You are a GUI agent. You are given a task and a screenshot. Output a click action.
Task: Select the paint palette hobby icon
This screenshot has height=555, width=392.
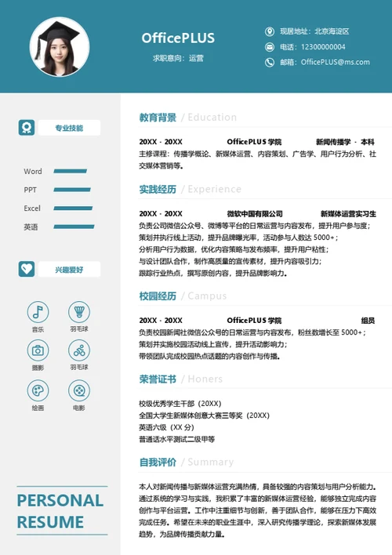(38, 390)
